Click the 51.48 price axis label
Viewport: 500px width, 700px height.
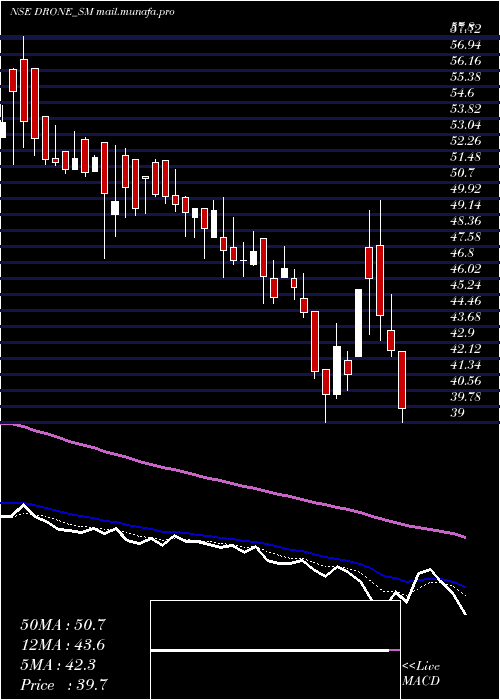466,157
